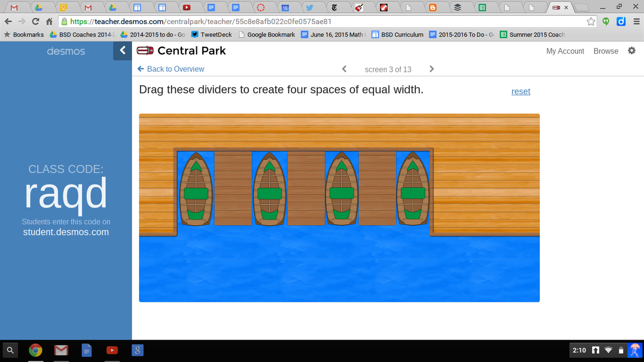Open the green Hangouts extension icon
Image resolution: width=644 pixels, height=362 pixels.
(x=606, y=21)
